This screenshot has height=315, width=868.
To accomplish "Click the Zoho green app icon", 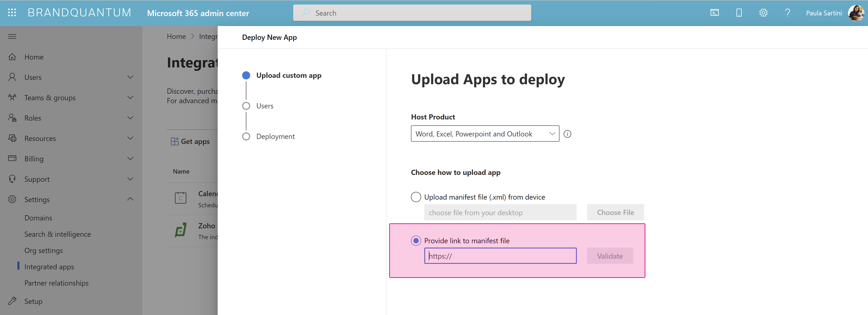I will 181,230.
